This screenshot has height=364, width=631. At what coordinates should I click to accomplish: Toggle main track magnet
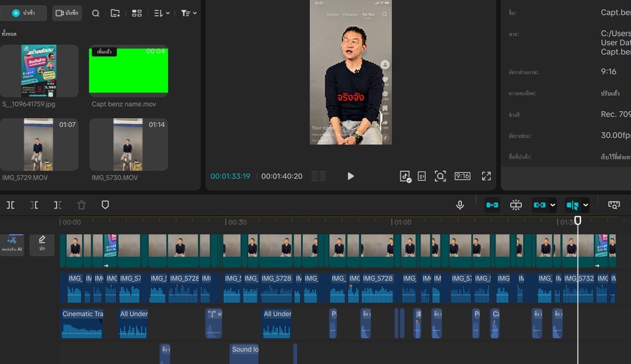pos(492,205)
